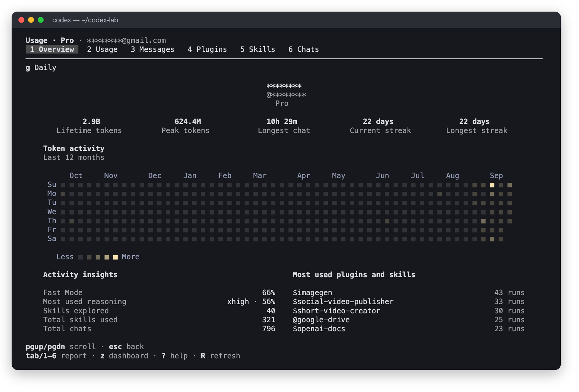Open the 2 Usage tab
579x392 pixels.
click(x=102, y=49)
